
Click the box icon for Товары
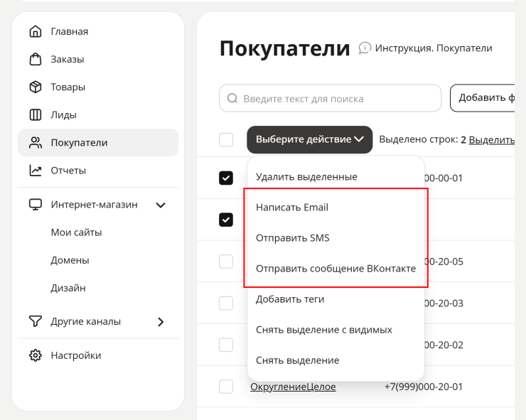tap(36, 87)
